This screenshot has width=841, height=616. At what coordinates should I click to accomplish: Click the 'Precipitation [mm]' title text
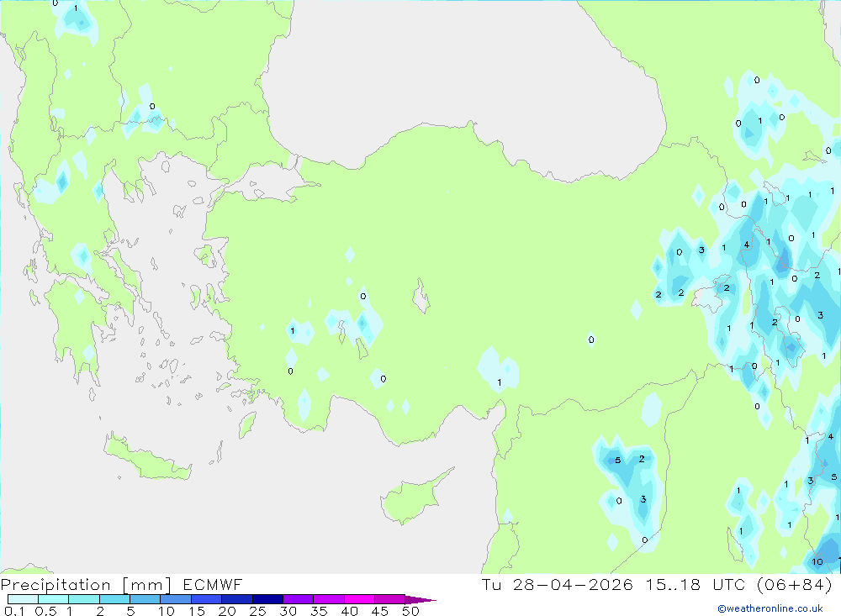86,585
